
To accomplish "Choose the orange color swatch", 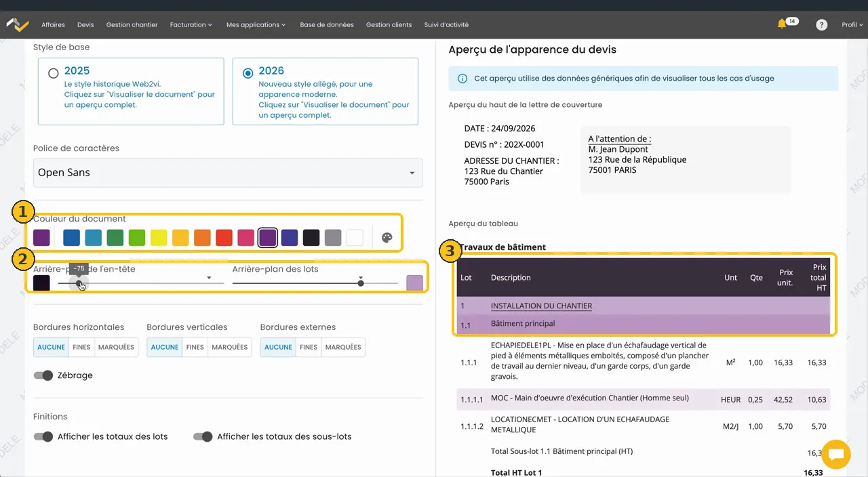I will [202, 238].
